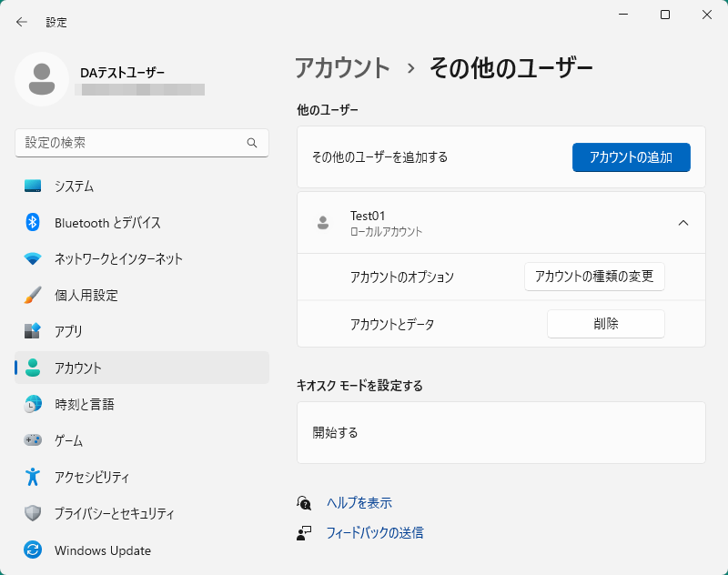Open the 個人用設定 section
The width and height of the screenshot is (728, 575).
click(31, 296)
